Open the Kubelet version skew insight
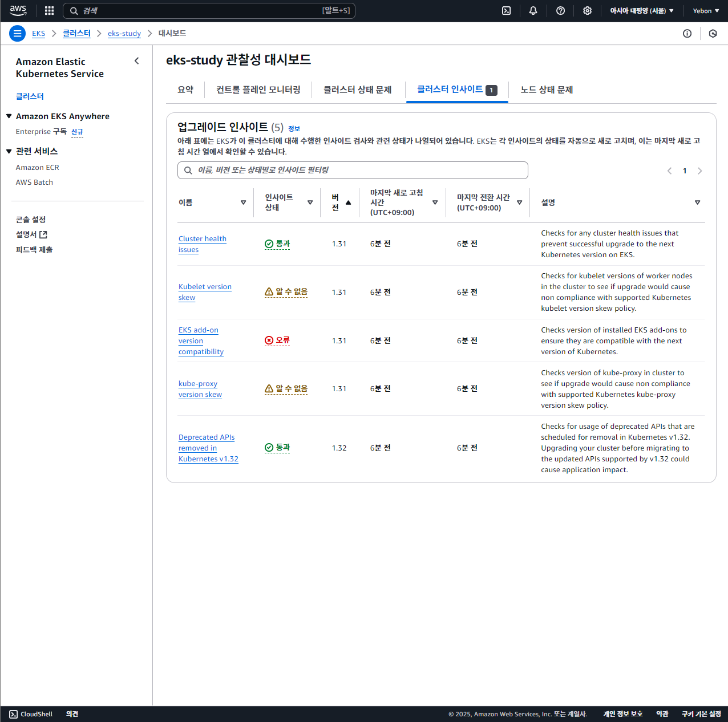The width and height of the screenshot is (728, 722). (205, 292)
